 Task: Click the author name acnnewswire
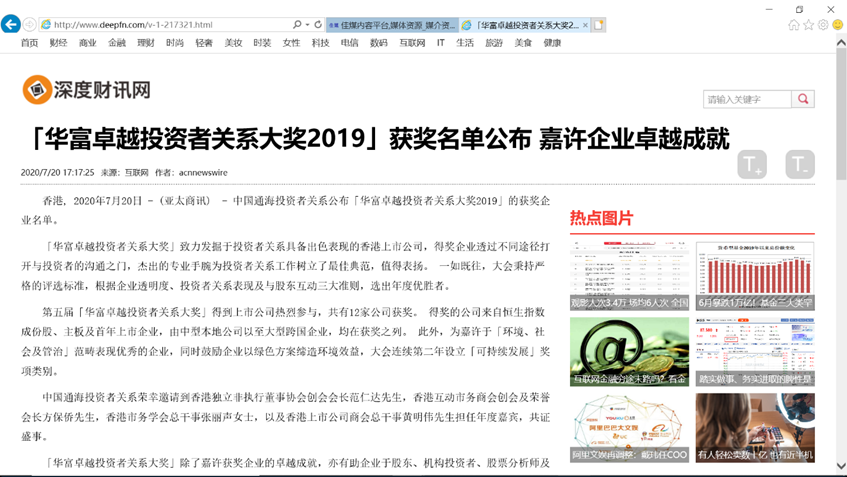[x=203, y=172]
